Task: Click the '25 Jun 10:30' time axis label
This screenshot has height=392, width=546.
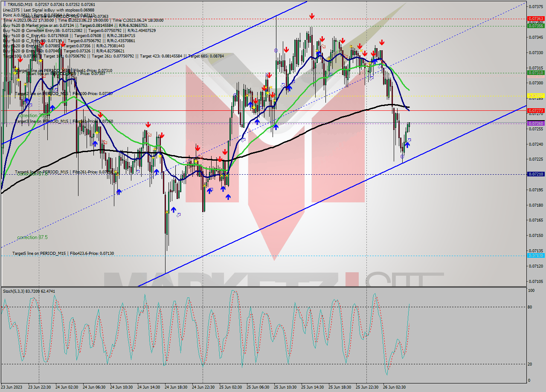Action: tap(286, 387)
